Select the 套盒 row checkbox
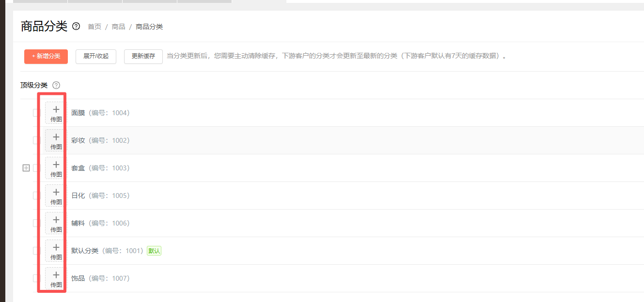 [35, 168]
